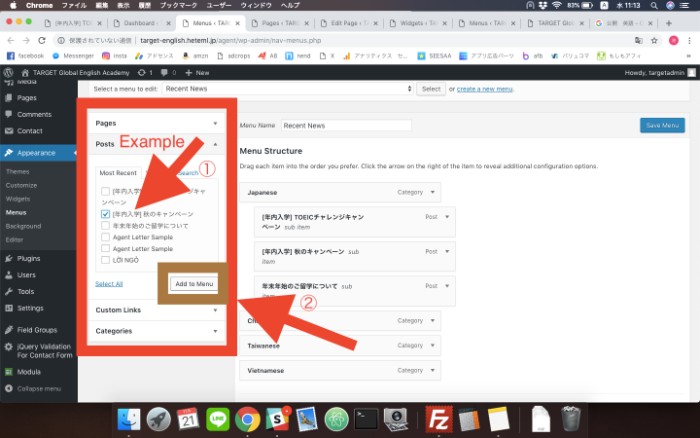Expand the Custom Links panel
700x438 pixels.
(x=156, y=309)
